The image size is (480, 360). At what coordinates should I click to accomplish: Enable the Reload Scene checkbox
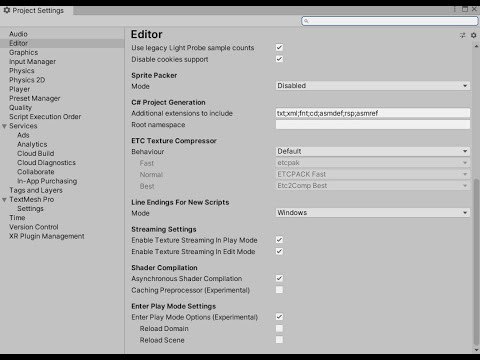click(x=279, y=340)
